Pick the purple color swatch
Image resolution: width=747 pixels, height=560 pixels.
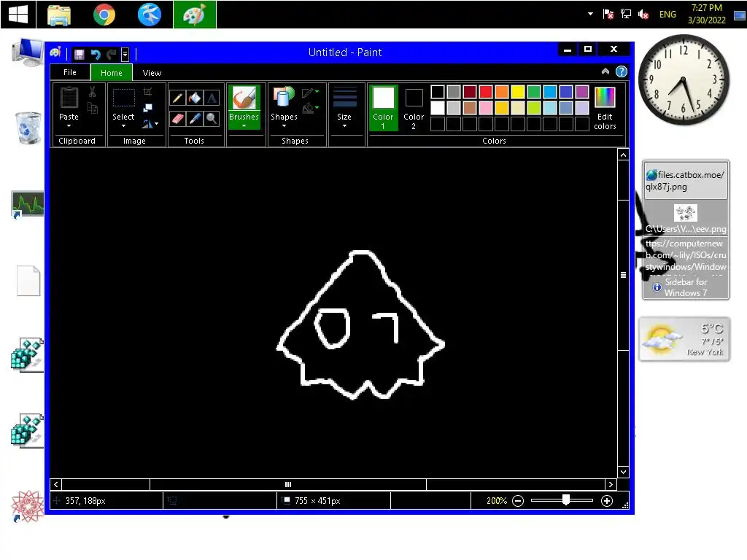pos(582,92)
